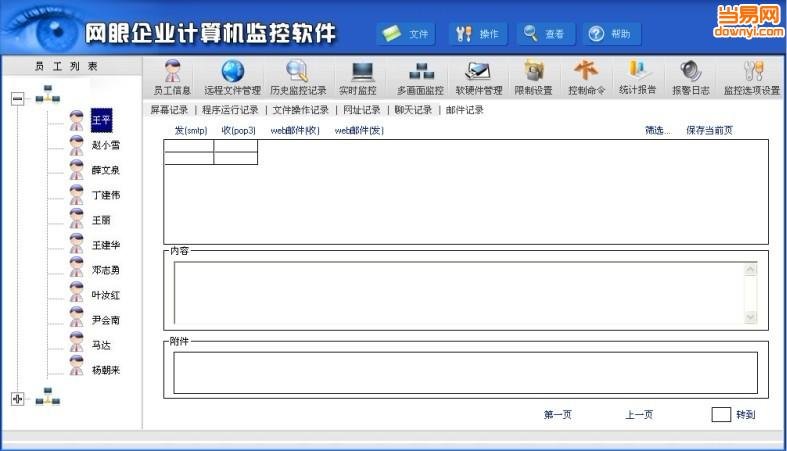
Task: Click the 筛选... filter link
Action: click(658, 130)
